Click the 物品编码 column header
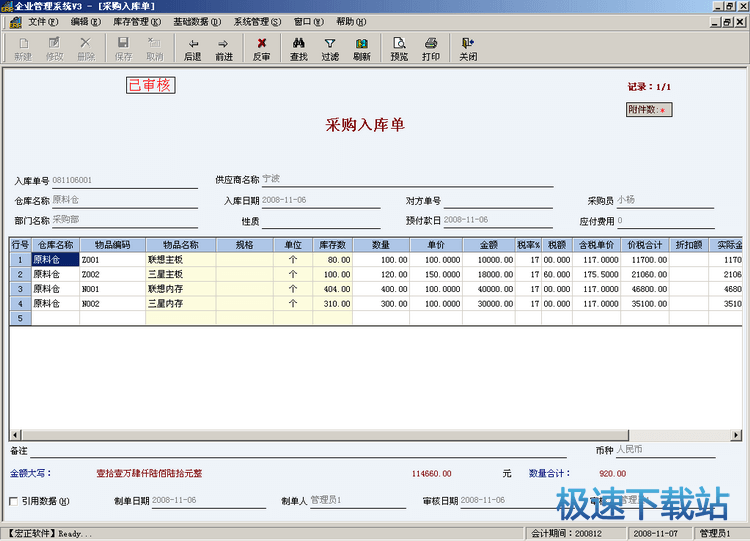This screenshot has width=750, height=541. pyautogui.click(x=112, y=245)
